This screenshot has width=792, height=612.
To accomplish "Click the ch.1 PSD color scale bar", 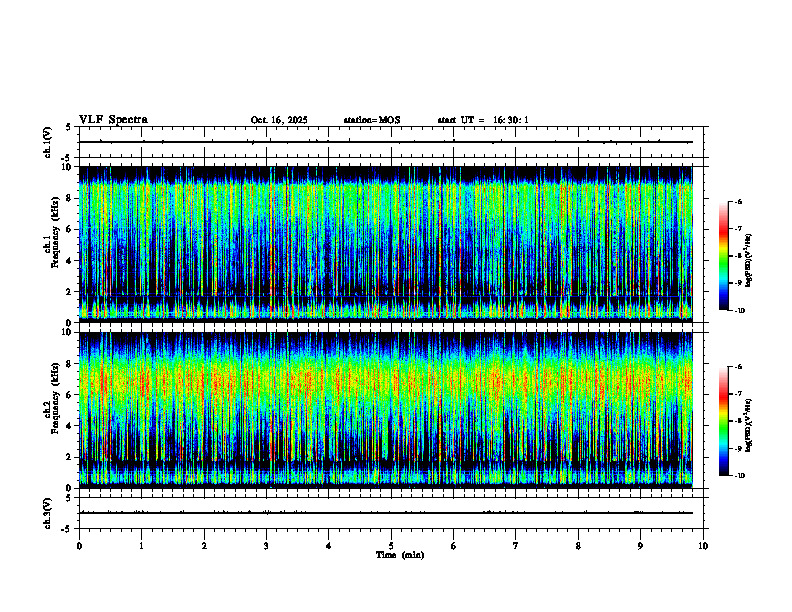I will point(724,256).
